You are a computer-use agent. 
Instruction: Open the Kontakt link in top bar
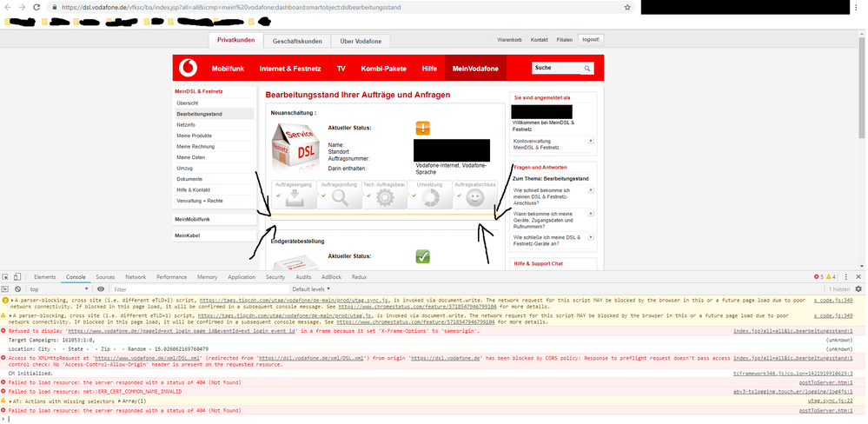(x=540, y=40)
